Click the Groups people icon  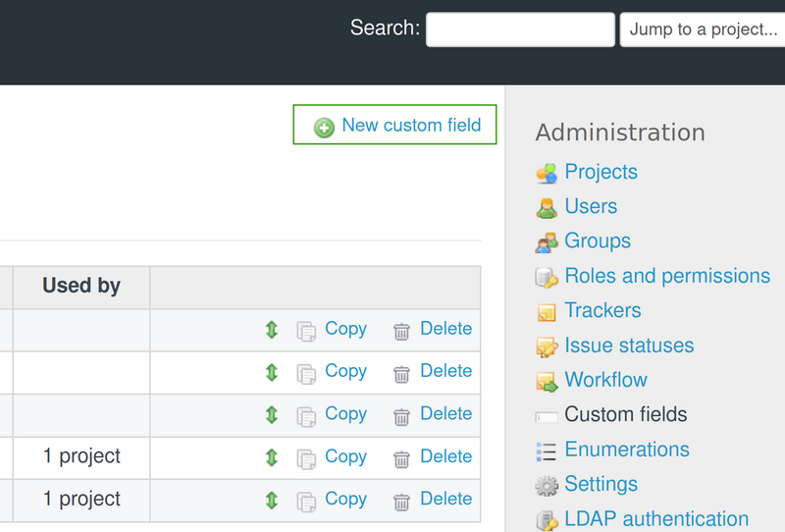point(547,241)
